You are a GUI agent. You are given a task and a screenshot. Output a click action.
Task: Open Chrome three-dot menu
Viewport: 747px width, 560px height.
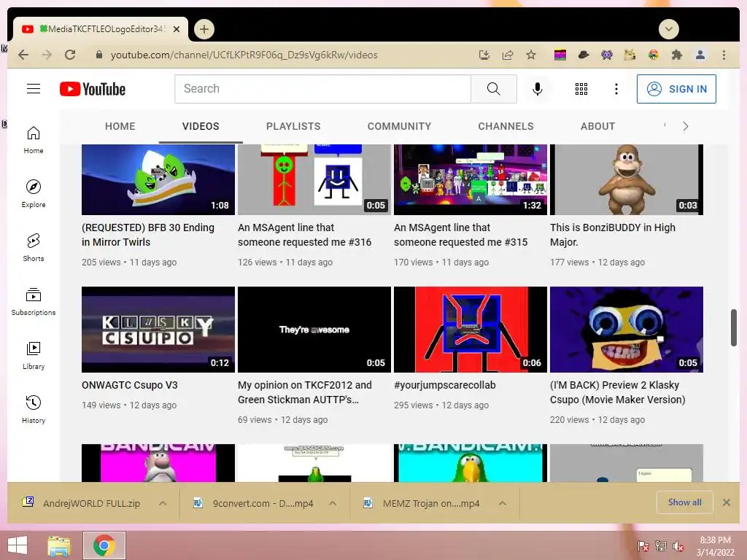coord(724,55)
